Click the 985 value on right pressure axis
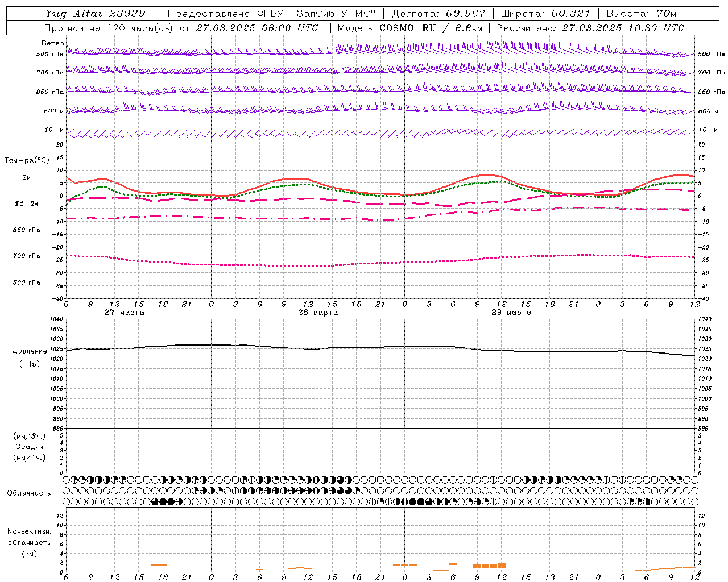The height and width of the screenshot is (582, 728). coord(704,429)
